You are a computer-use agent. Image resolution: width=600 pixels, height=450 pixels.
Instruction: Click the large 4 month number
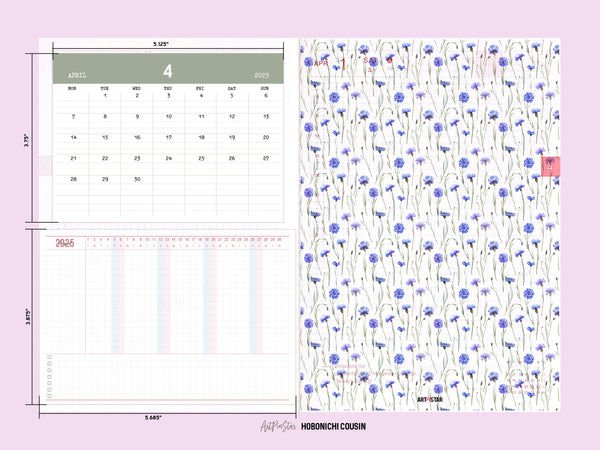click(168, 70)
